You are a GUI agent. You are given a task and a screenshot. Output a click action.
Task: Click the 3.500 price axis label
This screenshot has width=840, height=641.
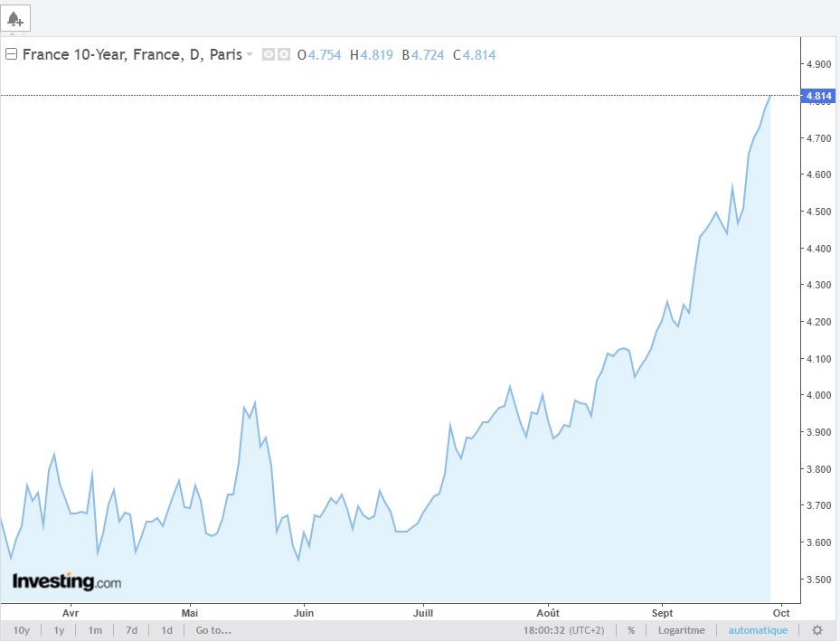click(x=819, y=580)
